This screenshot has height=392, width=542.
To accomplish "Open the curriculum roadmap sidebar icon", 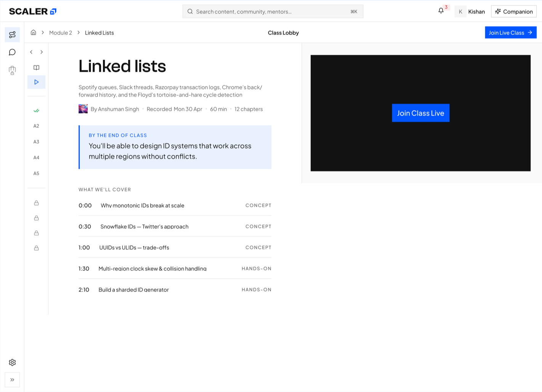I will (x=12, y=35).
